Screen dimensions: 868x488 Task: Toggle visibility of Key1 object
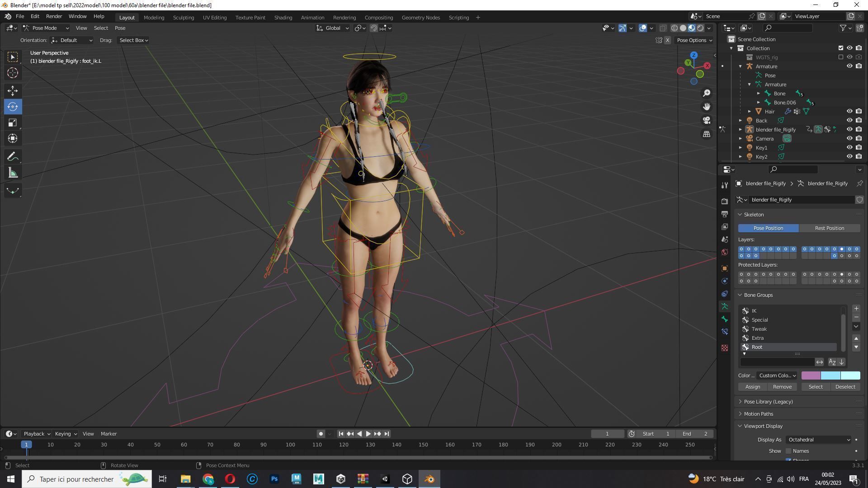click(849, 148)
